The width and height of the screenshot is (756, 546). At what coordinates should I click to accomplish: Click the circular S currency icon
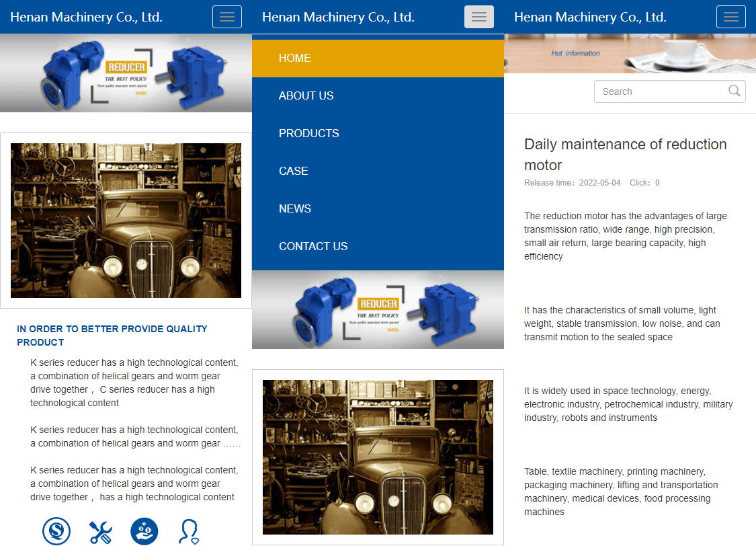(56, 531)
